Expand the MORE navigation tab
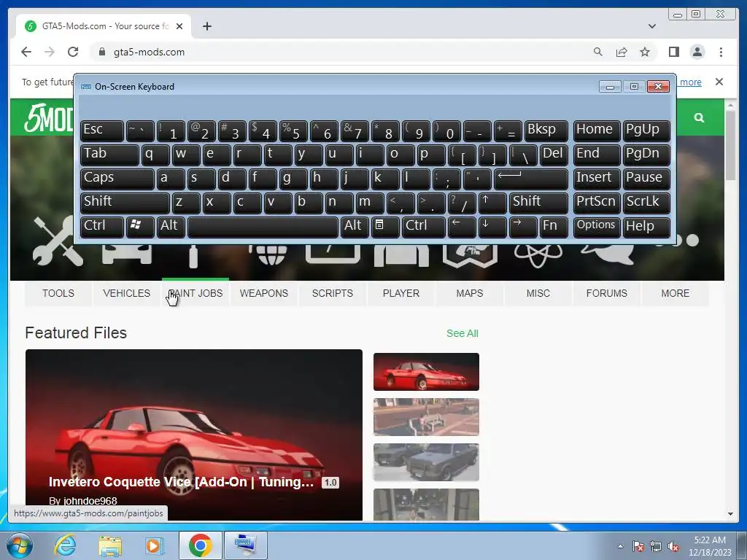This screenshot has width=747, height=560. [675, 293]
